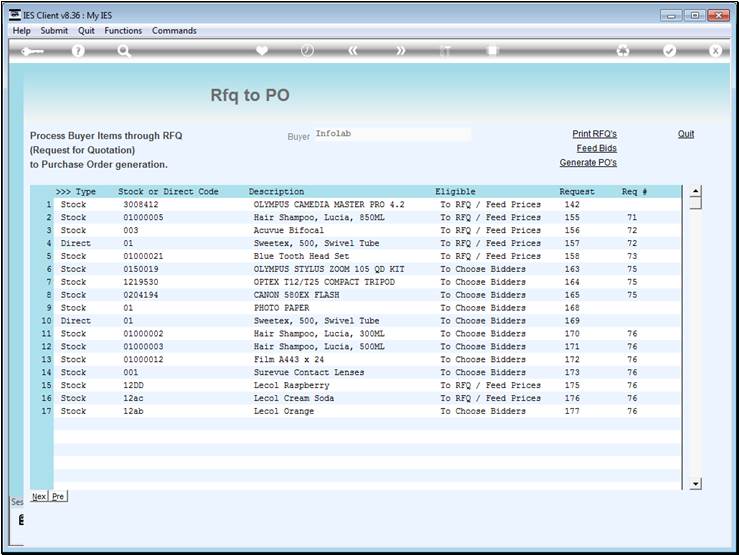
Task: Select 'Hair Shampoo, Lucia, 500ML' row
Action: pos(367,346)
